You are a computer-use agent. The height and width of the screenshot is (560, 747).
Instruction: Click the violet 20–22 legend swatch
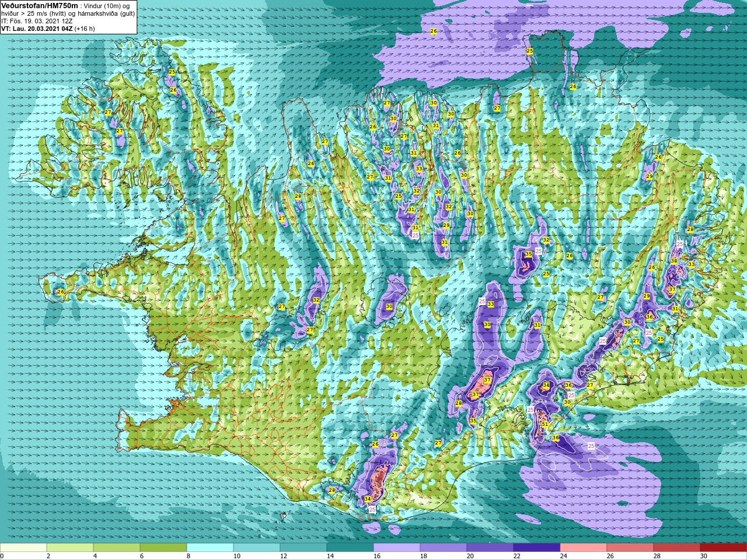[490, 548]
